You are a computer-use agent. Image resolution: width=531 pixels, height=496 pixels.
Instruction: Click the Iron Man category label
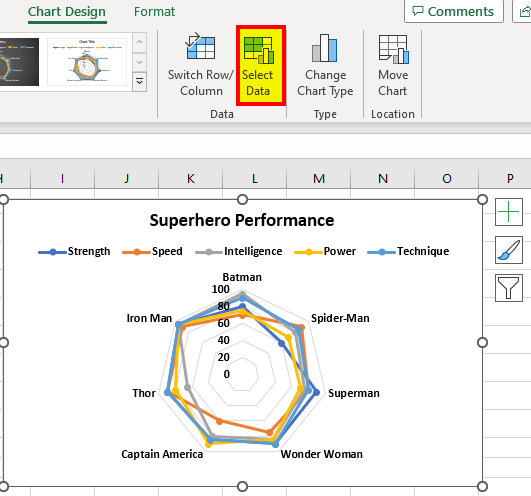[149, 318]
